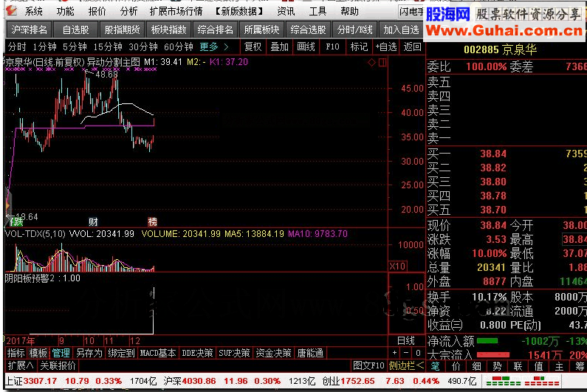Click the 股指期货 button

pos(122,30)
